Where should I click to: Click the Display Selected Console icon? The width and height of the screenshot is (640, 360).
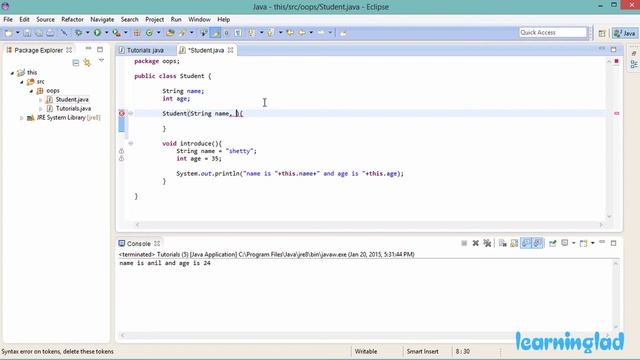(565, 243)
